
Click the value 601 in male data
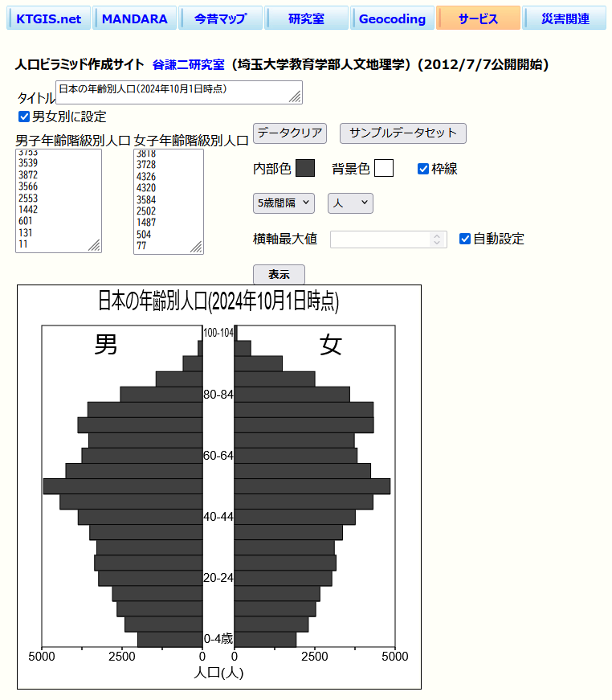click(x=26, y=221)
